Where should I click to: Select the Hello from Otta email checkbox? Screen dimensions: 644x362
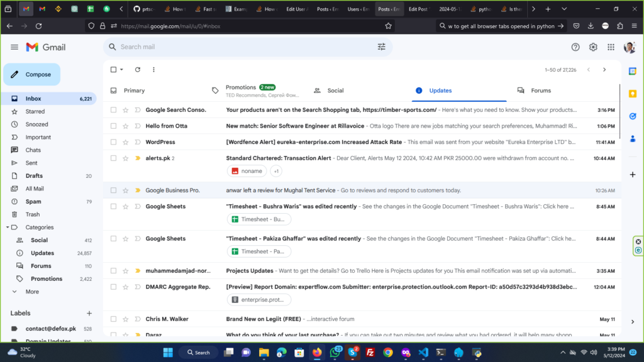113,126
